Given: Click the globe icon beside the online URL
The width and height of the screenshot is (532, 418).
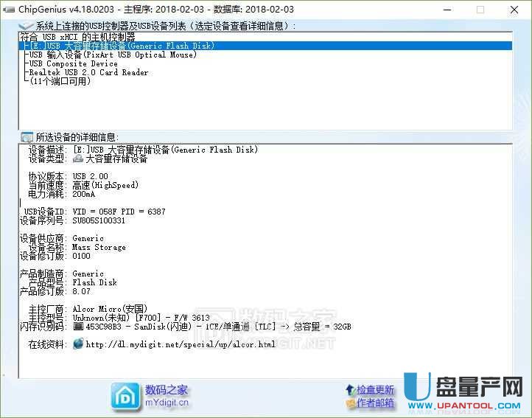Looking at the screenshot, I should [78, 344].
